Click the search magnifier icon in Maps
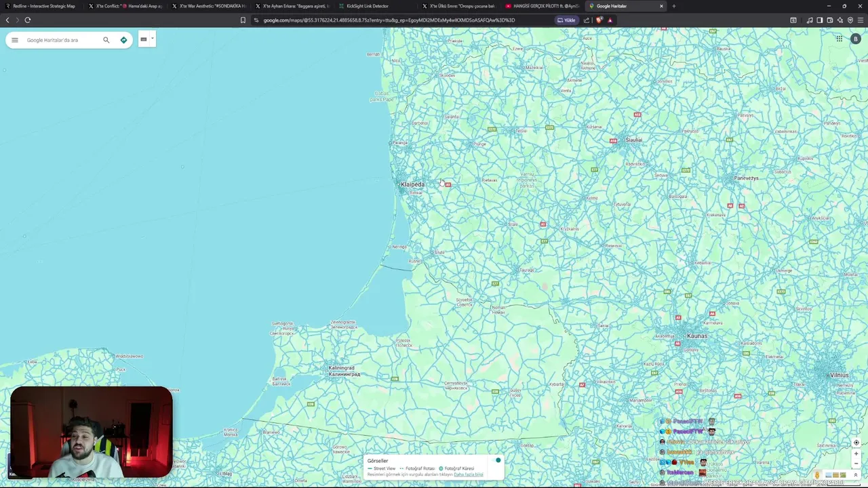This screenshot has width=868, height=488. pos(106,40)
